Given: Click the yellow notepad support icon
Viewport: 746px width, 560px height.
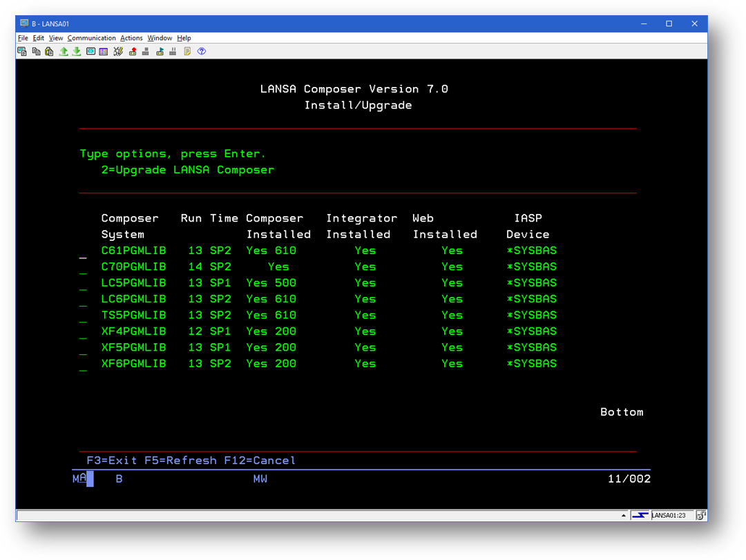Looking at the screenshot, I should pyautogui.click(x=187, y=51).
